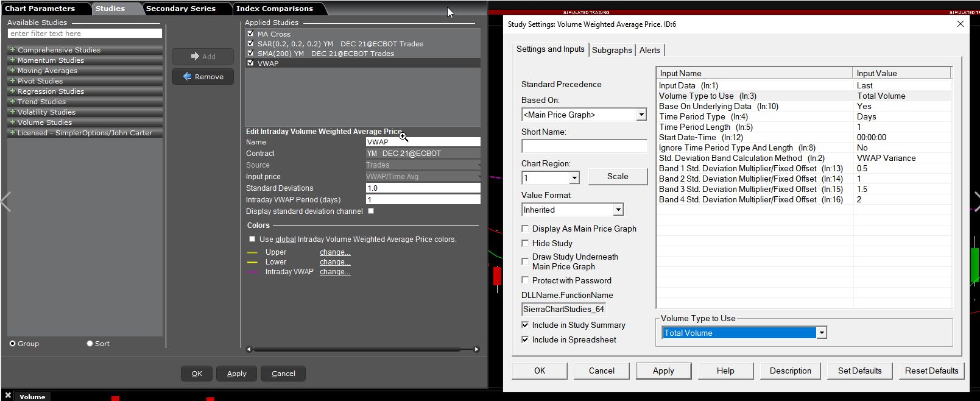
Task: Select the Group radio button
Action: 12,344
